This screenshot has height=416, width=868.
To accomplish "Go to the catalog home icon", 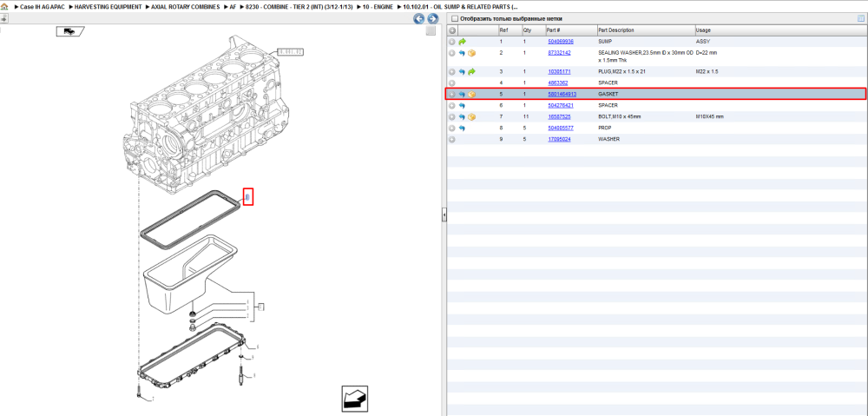I will pos(4,7).
